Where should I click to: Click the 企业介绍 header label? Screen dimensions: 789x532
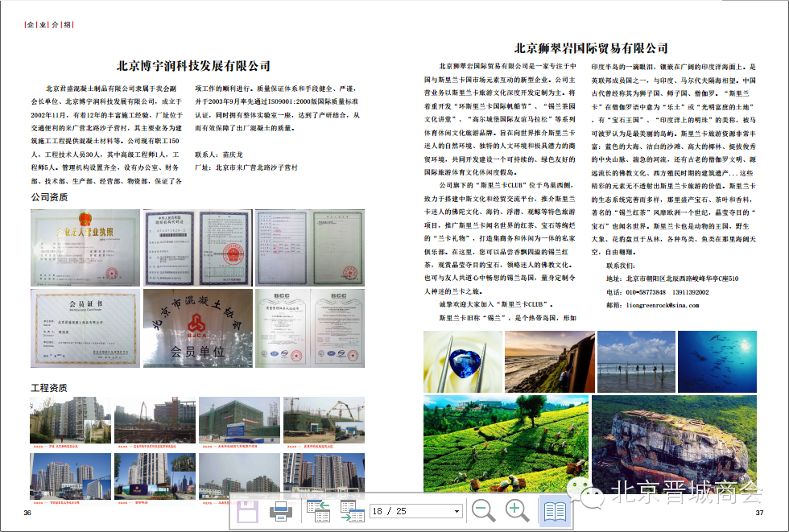click(x=49, y=25)
